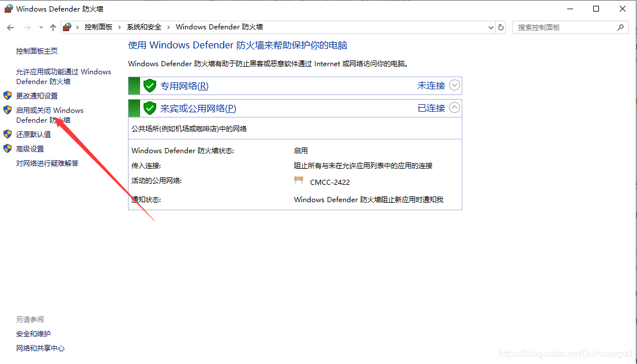Expand the 专用网络 section chevron
This screenshot has height=364, width=637.
pos(454,85)
